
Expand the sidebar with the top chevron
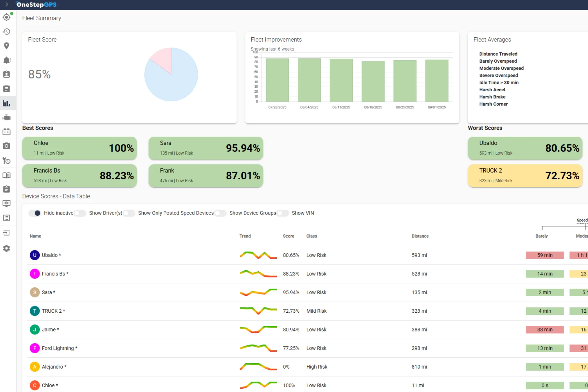[x=7, y=5]
